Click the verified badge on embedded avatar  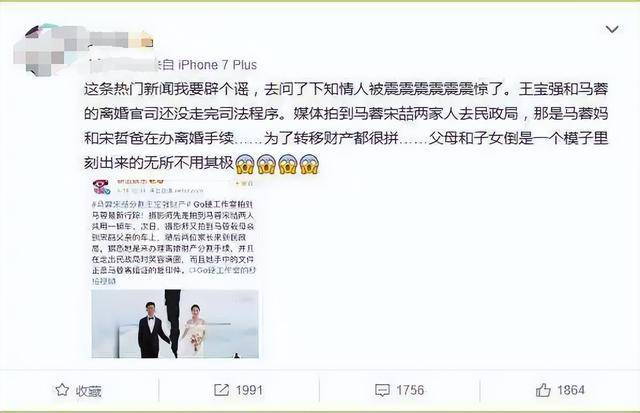coord(107,191)
